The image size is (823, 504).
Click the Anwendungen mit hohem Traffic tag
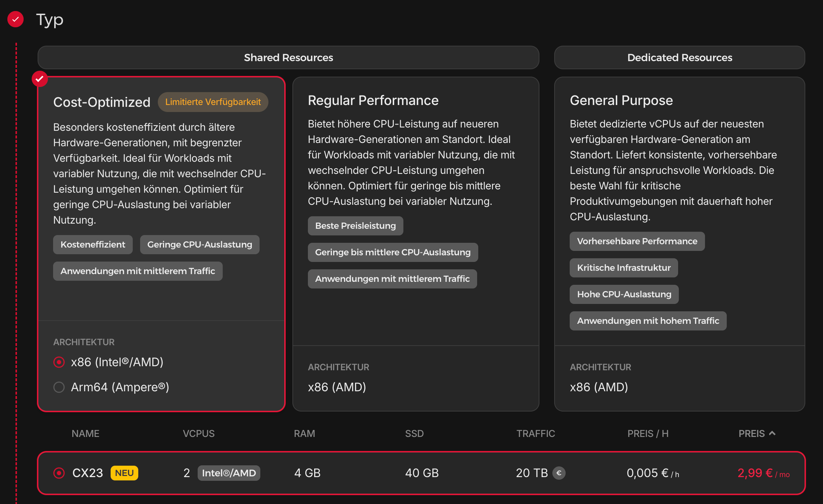(648, 321)
